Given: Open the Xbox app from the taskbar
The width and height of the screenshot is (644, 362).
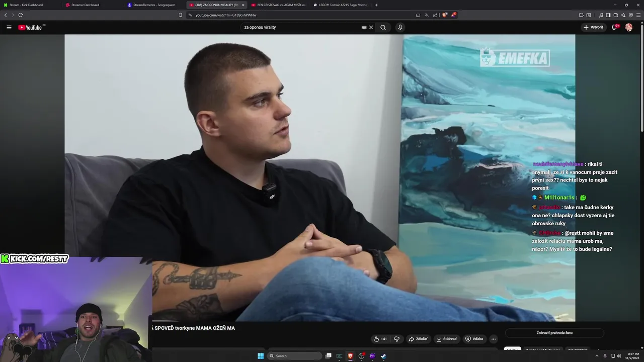Looking at the screenshot, I should [x=339, y=356].
